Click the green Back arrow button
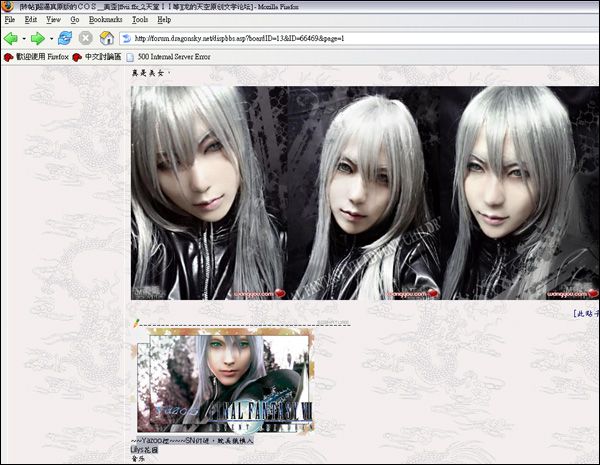This screenshot has width=600, height=465. pos(11,38)
